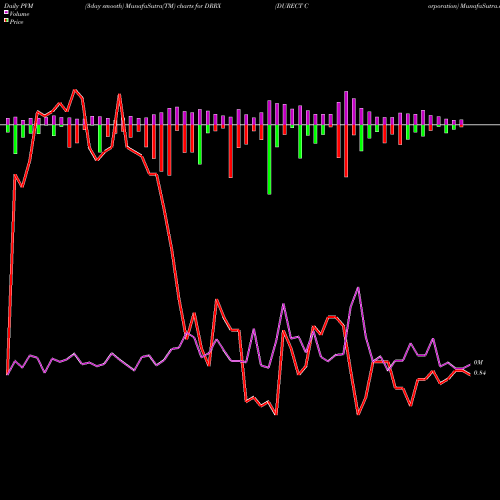500x500 pixels.
Task: Click the longest green bar below the baseline
Action: [269, 160]
